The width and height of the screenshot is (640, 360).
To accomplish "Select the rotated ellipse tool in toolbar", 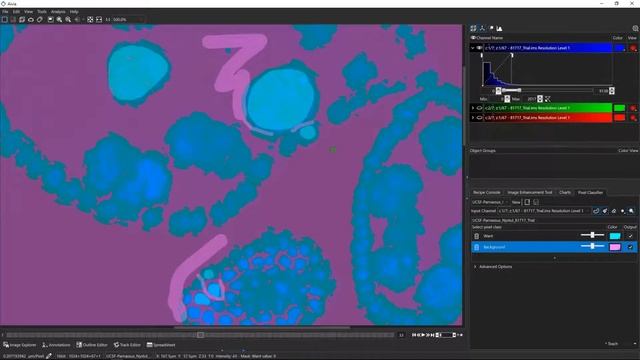I will pos(40,19).
